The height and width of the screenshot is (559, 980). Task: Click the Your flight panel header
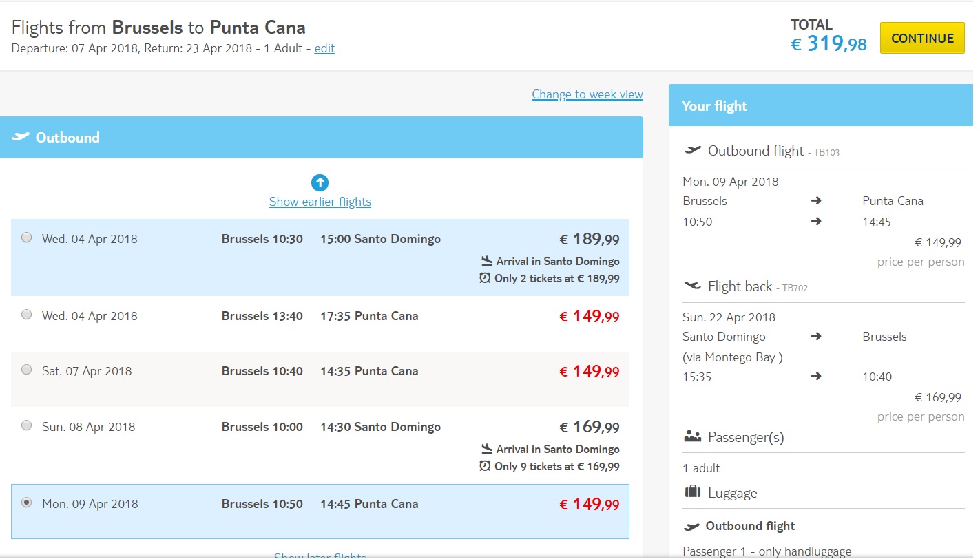821,105
